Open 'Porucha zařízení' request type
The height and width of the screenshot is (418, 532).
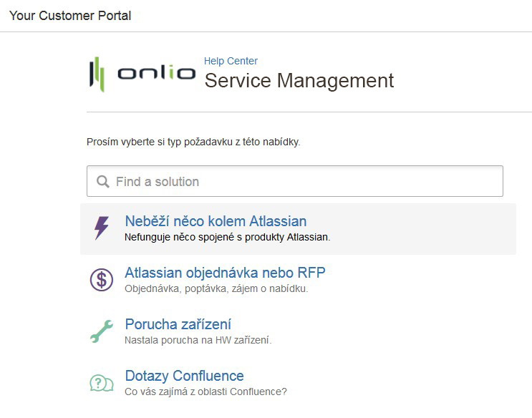[178, 324]
